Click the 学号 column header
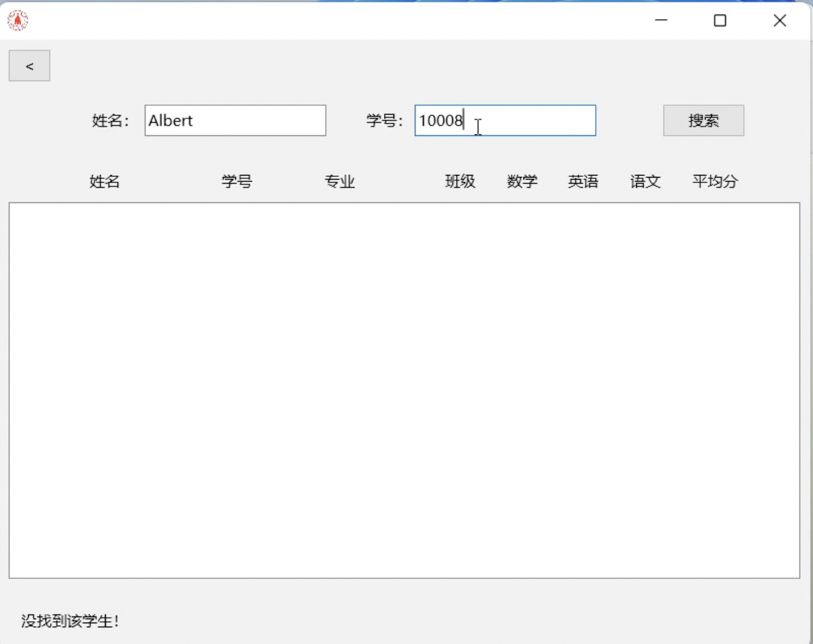Screen dimensions: 813x644 pos(237,182)
